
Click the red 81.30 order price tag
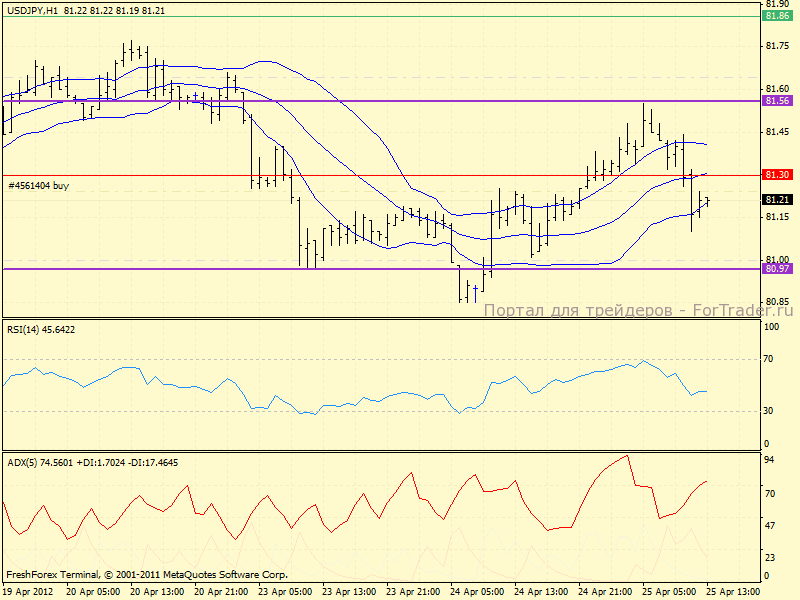click(x=778, y=175)
